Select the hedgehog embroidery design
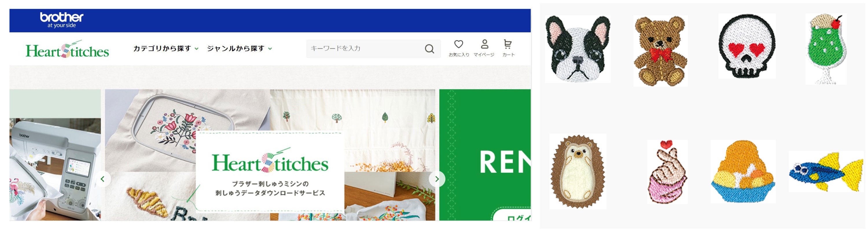This screenshot has height=232, width=868. click(578, 171)
